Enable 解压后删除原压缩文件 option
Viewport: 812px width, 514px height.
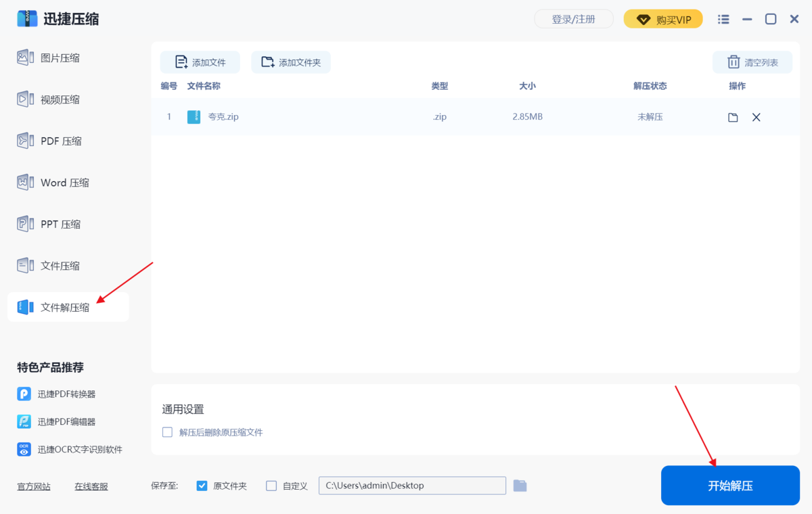click(167, 431)
